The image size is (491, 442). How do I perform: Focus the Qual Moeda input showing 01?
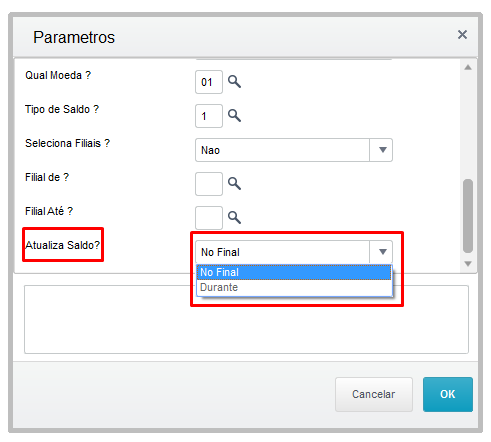coord(209,82)
